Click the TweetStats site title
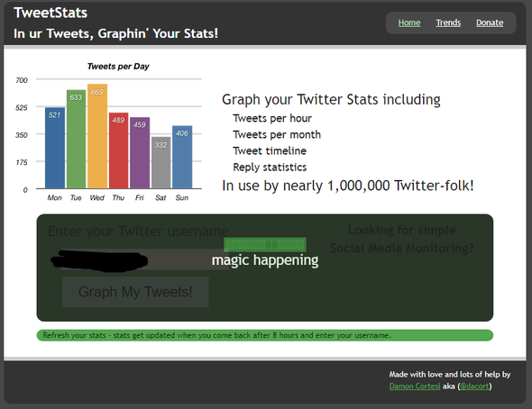Screen dimensions: 532x409 50,13
